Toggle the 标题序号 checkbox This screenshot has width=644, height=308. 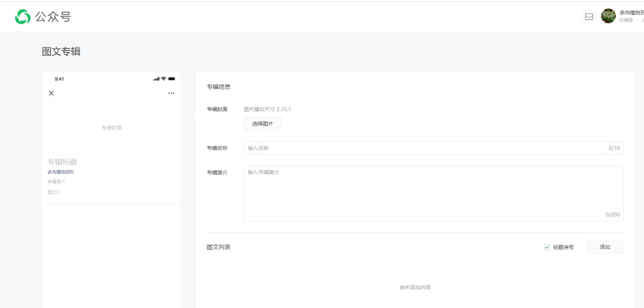pos(547,247)
